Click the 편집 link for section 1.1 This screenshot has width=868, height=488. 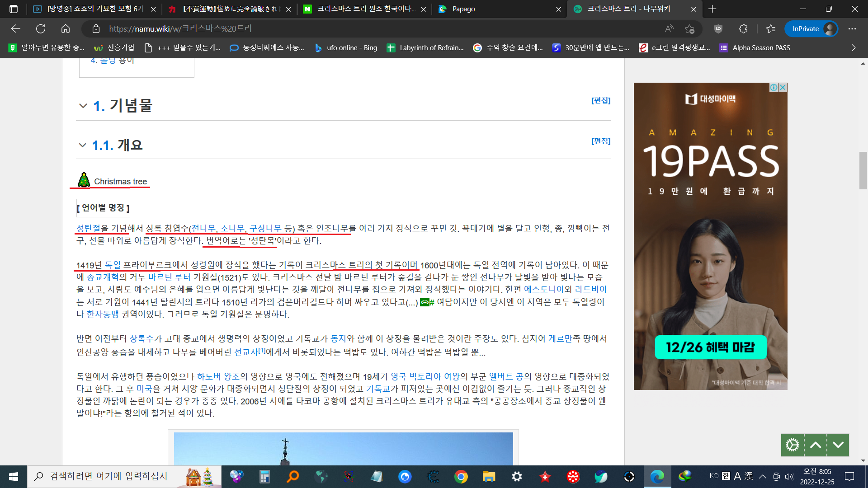point(601,141)
